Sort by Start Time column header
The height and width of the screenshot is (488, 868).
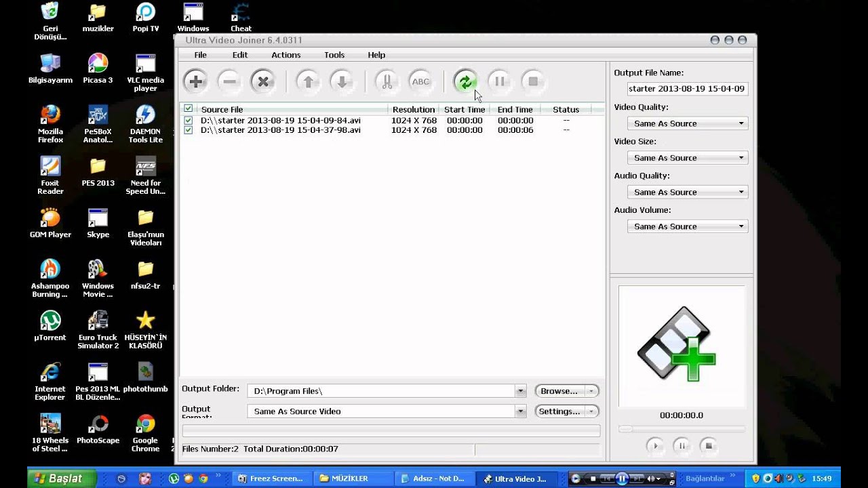465,109
